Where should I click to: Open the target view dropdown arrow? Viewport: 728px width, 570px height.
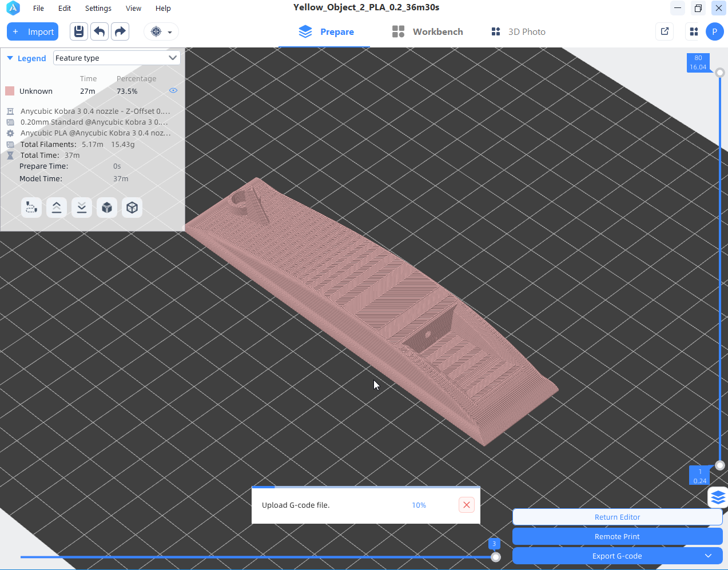tap(170, 32)
